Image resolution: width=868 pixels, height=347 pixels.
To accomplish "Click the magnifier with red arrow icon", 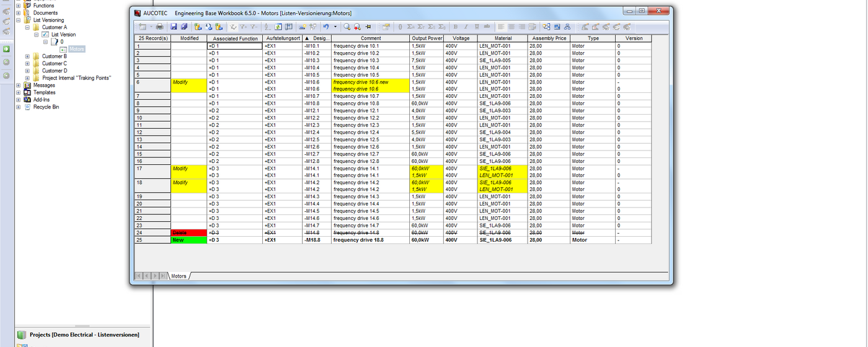I will (x=357, y=27).
